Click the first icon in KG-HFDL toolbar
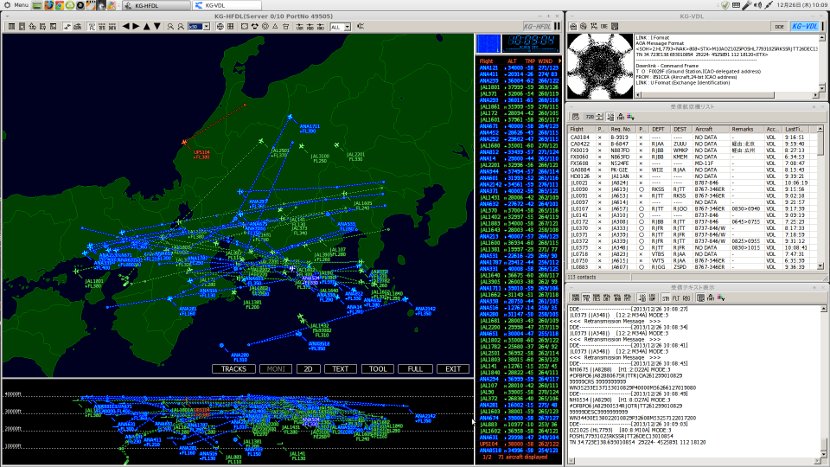830x467 pixels. click(x=10, y=26)
